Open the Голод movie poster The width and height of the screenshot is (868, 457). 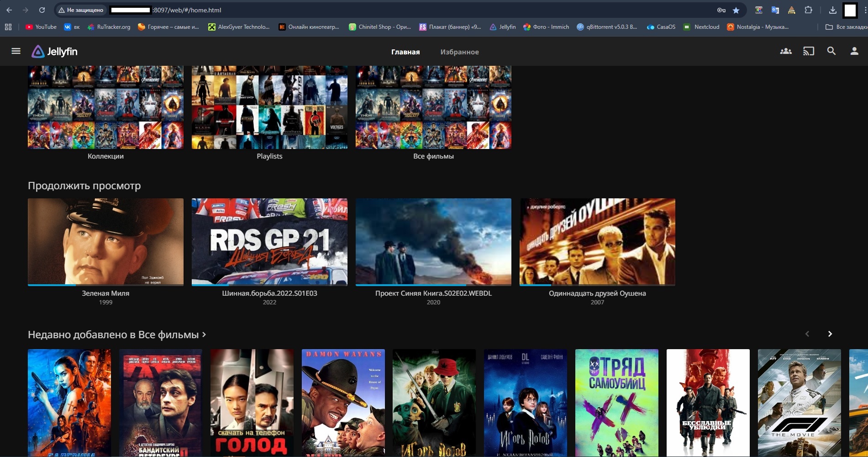point(252,403)
